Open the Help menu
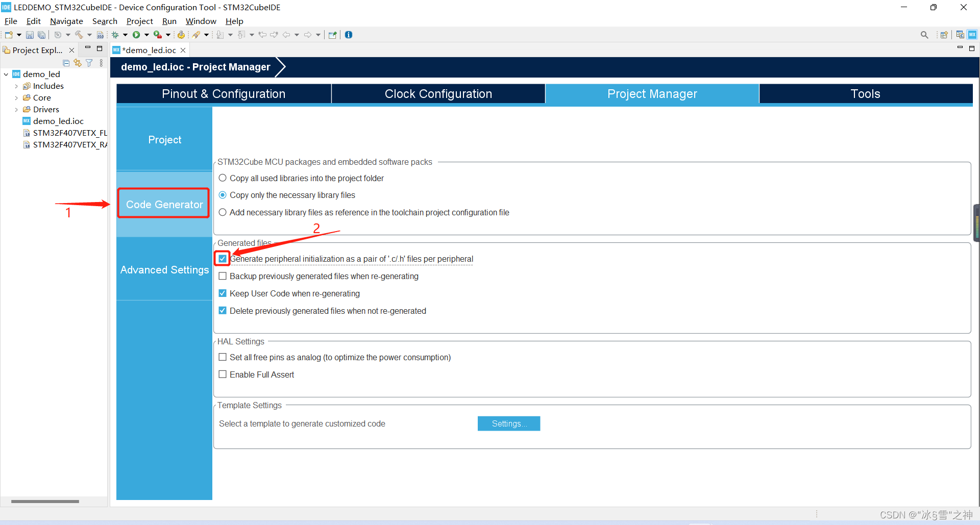Viewport: 980px width, 525px height. [234, 21]
